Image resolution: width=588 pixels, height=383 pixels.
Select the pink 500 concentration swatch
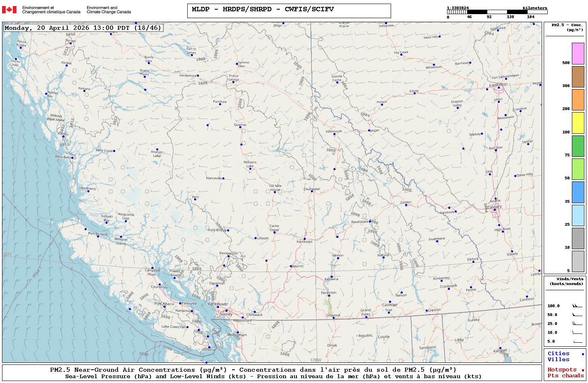pos(578,54)
